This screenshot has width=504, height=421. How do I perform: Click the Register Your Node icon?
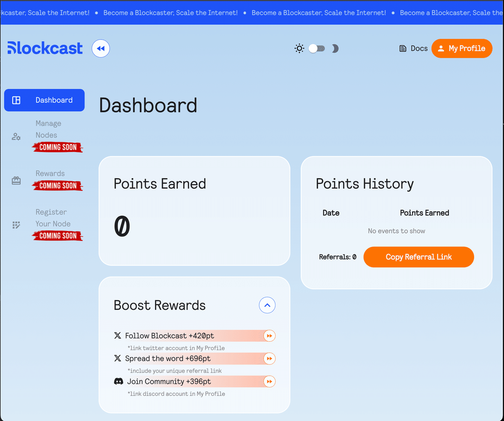pos(16,225)
